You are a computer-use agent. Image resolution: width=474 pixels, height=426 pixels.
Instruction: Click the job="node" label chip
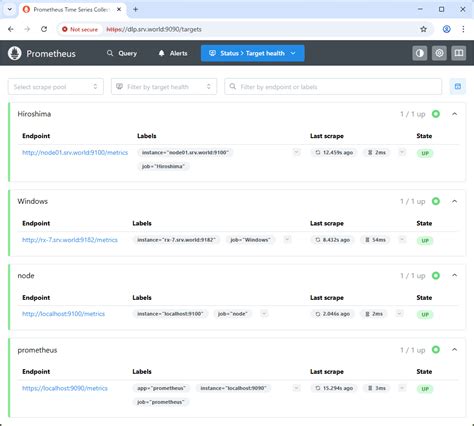(x=233, y=314)
